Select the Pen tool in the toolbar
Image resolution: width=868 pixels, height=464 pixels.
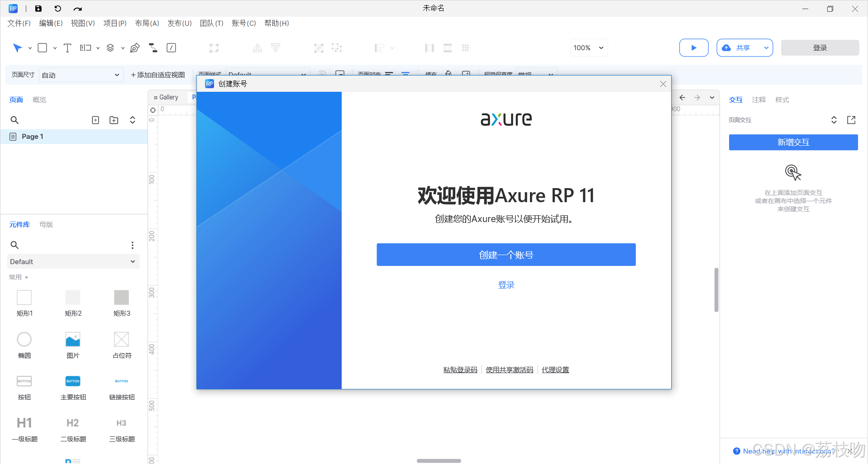(135, 47)
